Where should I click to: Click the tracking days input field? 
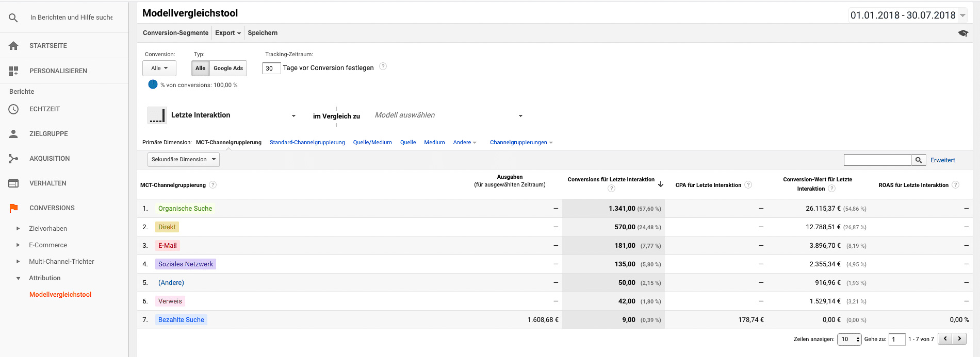(x=271, y=68)
